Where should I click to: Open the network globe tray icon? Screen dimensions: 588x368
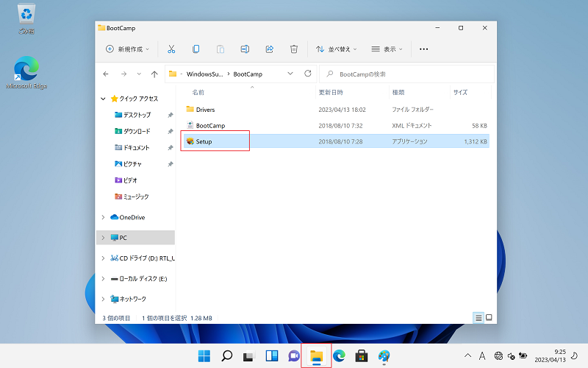pyautogui.click(x=498, y=356)
